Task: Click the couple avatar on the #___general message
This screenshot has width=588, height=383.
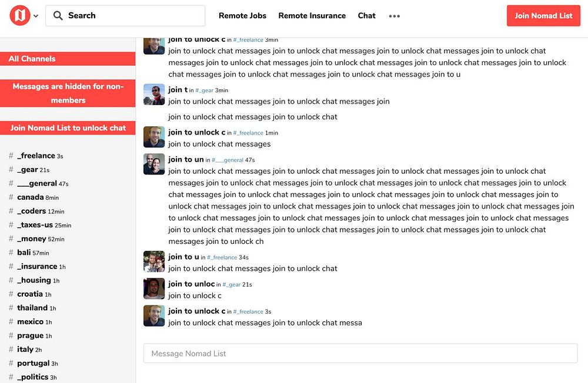Action: pyautogui.click(x=154, y=164)
